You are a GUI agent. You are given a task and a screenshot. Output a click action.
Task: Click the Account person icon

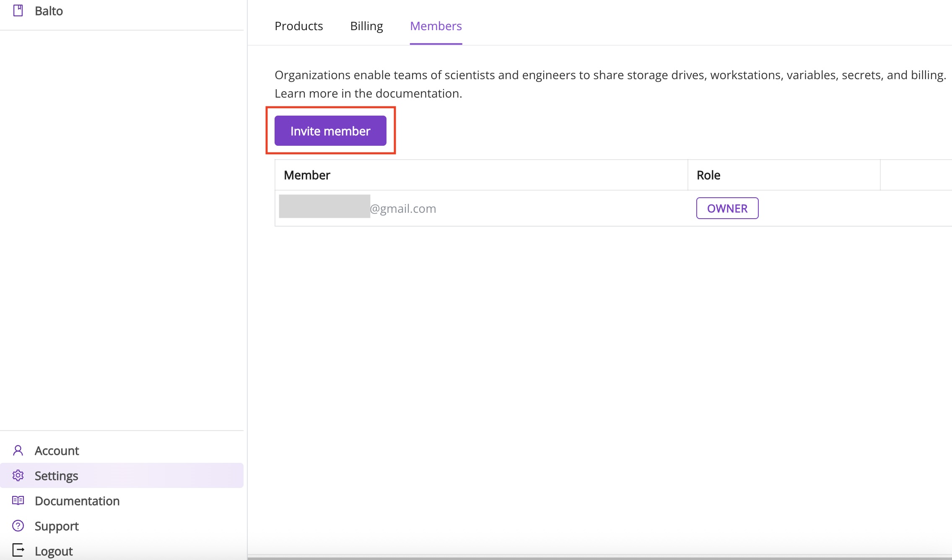pyautogui.click(x=18, y=451)
